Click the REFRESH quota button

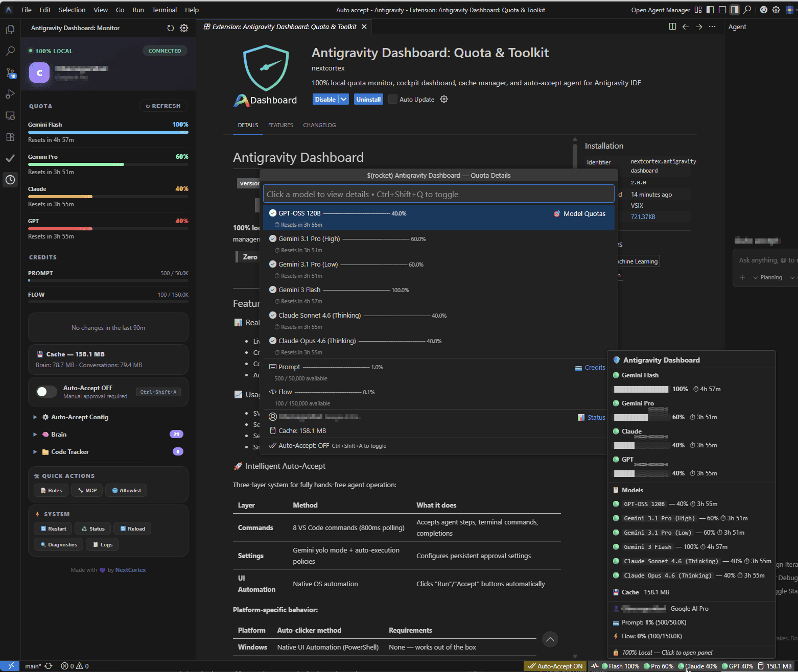coord(163,106)
